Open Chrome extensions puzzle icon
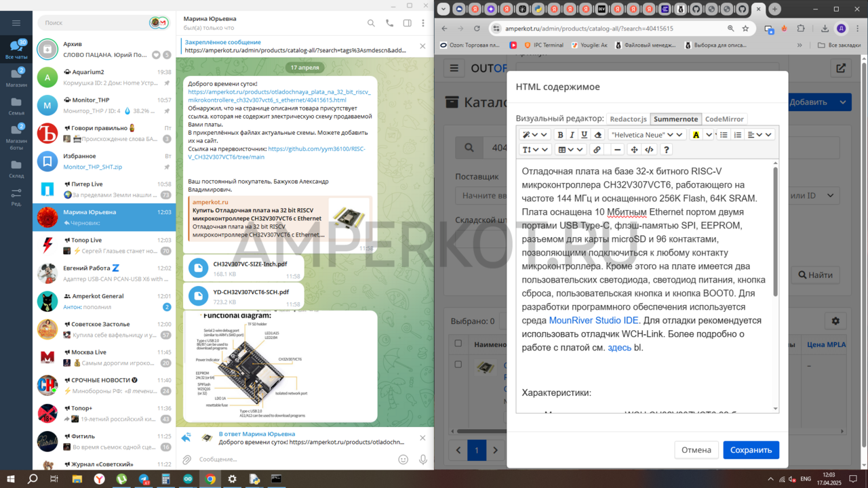Screen dimensions: 868x488 [801, 28]
